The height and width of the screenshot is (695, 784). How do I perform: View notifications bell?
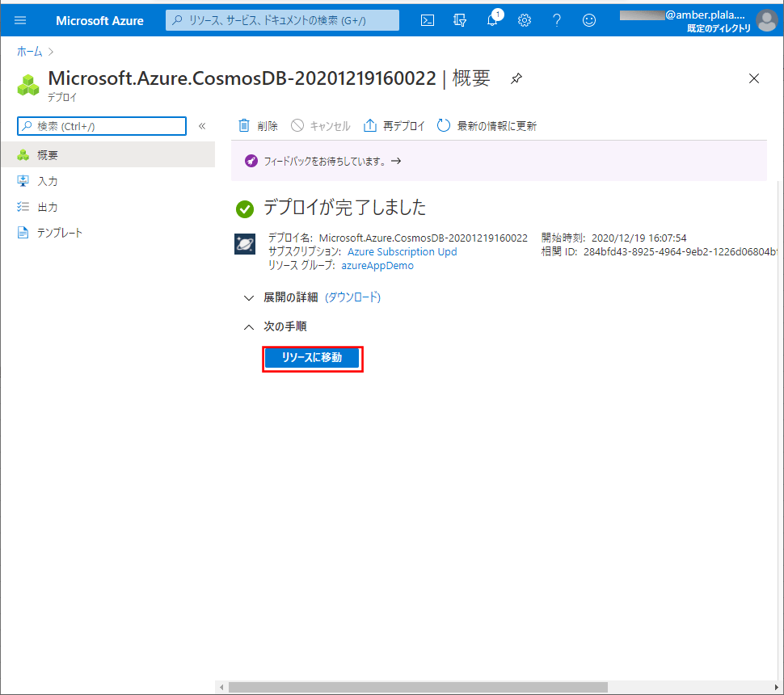click(492, 20)
